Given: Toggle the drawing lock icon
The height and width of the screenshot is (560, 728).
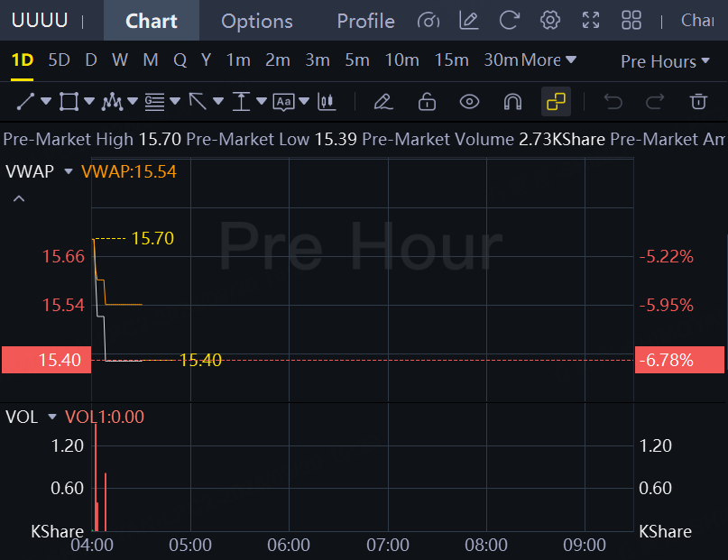Looking at the screenshot, I should pos(427,102).
